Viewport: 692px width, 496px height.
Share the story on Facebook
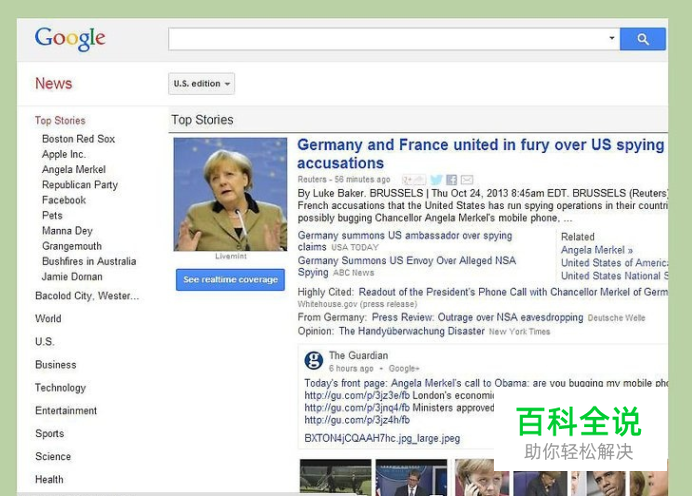(x=451, y=180)
